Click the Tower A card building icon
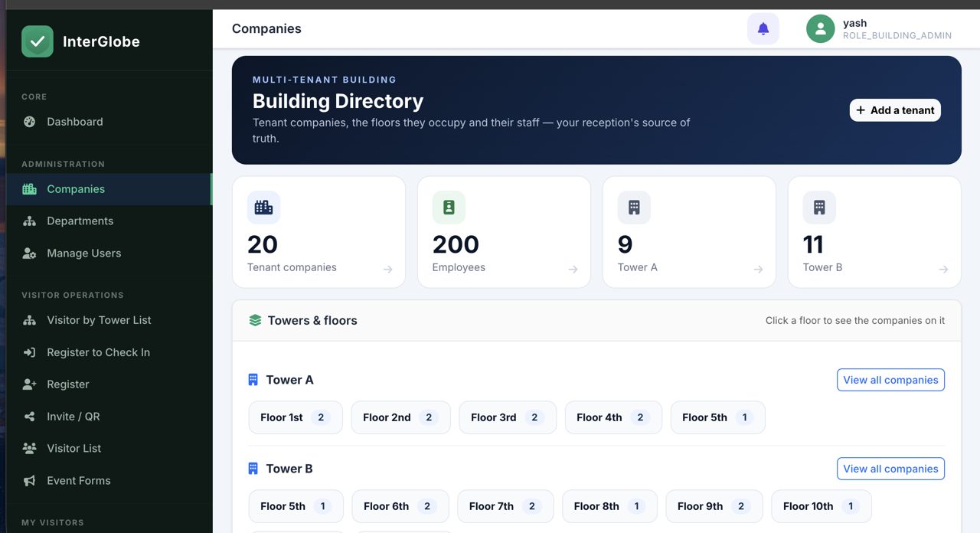 (634, 208)
